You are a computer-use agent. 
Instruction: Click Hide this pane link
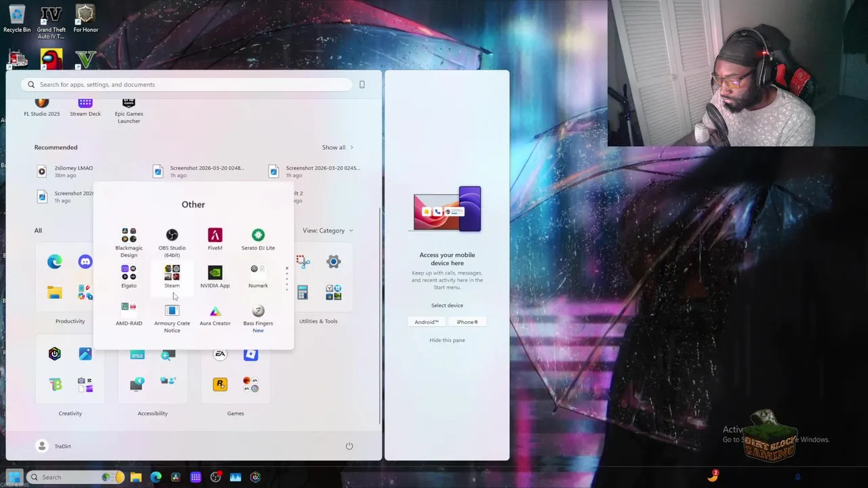pos(447,340)
